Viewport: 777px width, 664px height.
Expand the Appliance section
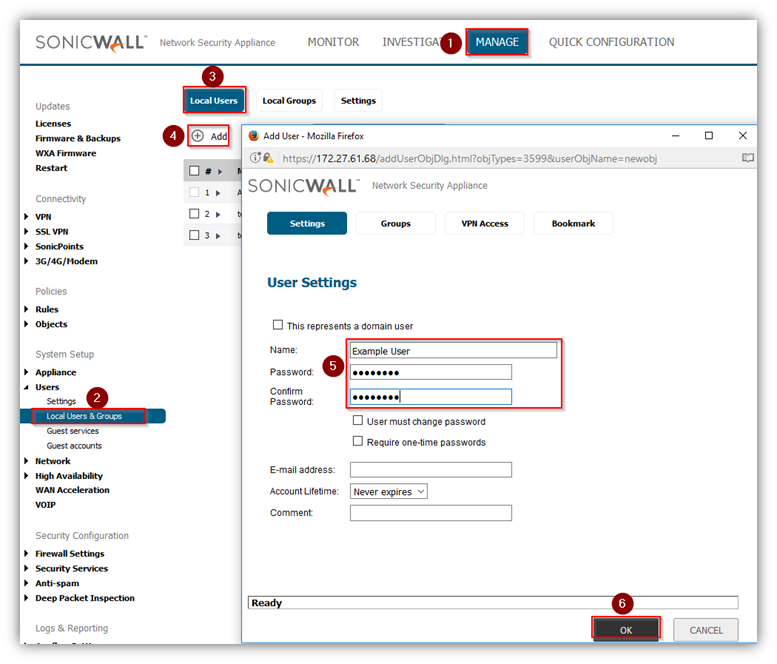[26, 372]
